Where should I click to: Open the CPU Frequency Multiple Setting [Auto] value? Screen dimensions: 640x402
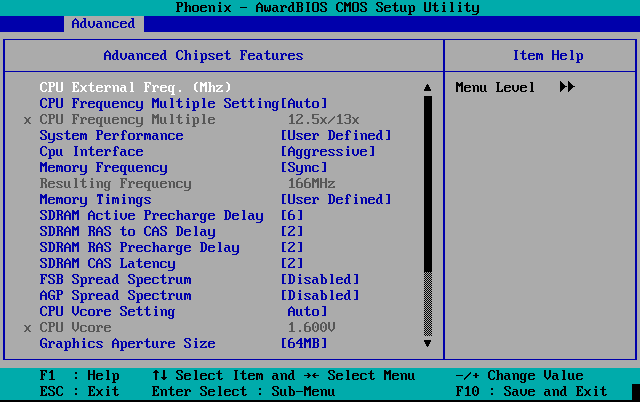coord(304,103)
